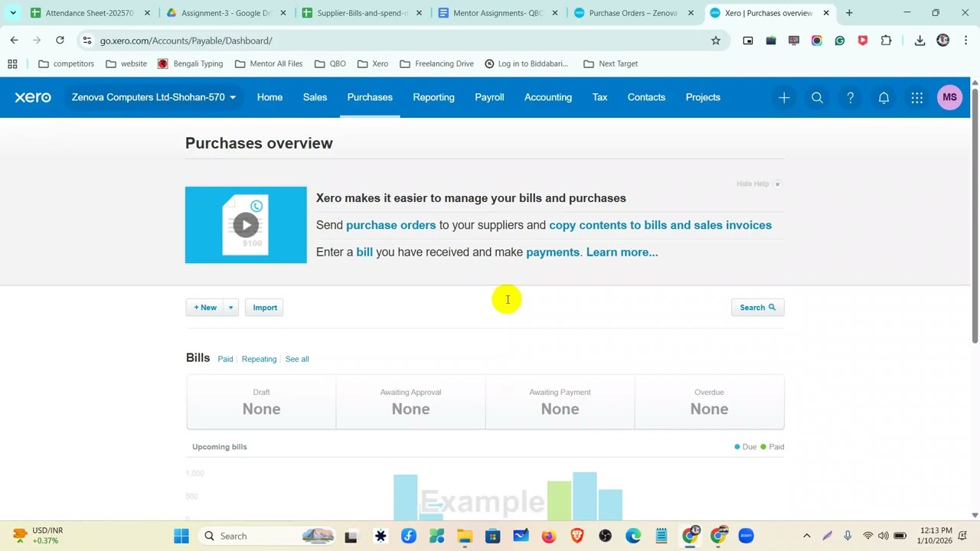Show hidden system tray icons
Image resolution: width=980 pixels, height=551 pixels.
click(x=806, y=536)
